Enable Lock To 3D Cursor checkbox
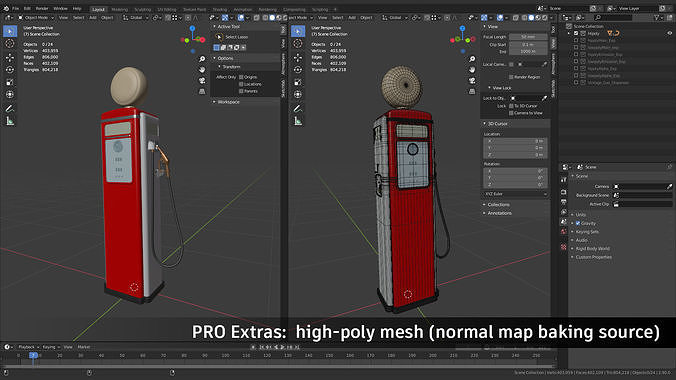 click(511, 106)
